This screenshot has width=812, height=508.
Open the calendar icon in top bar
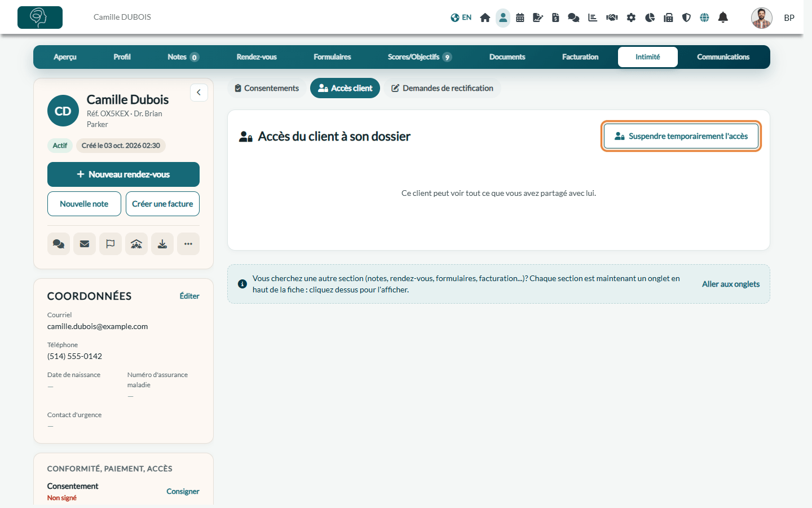(520, 17)
